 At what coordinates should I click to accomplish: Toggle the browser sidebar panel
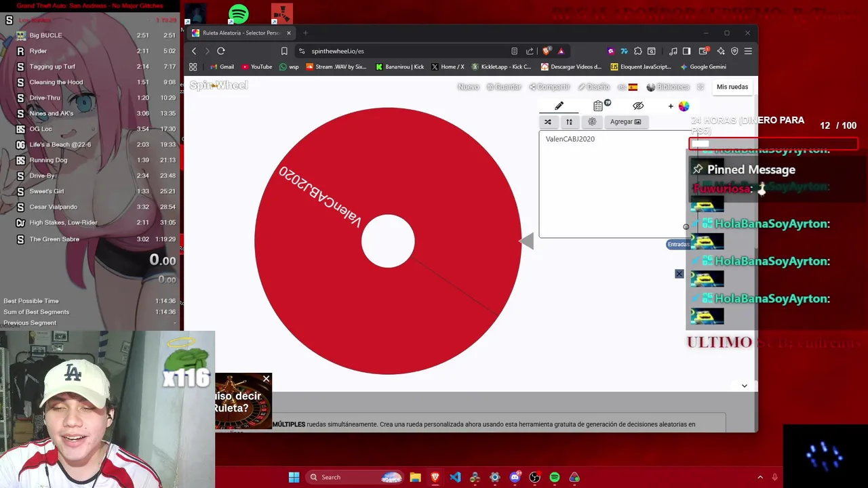686,51
